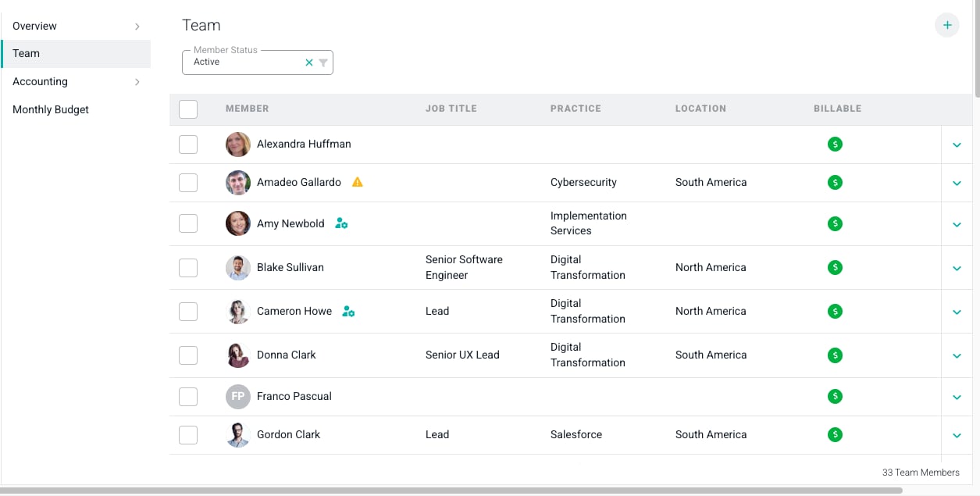This screenshot has width=980, height=496.
Task: Click billable dollar icon for Donna Clark
Action: [x=835, y=355]
